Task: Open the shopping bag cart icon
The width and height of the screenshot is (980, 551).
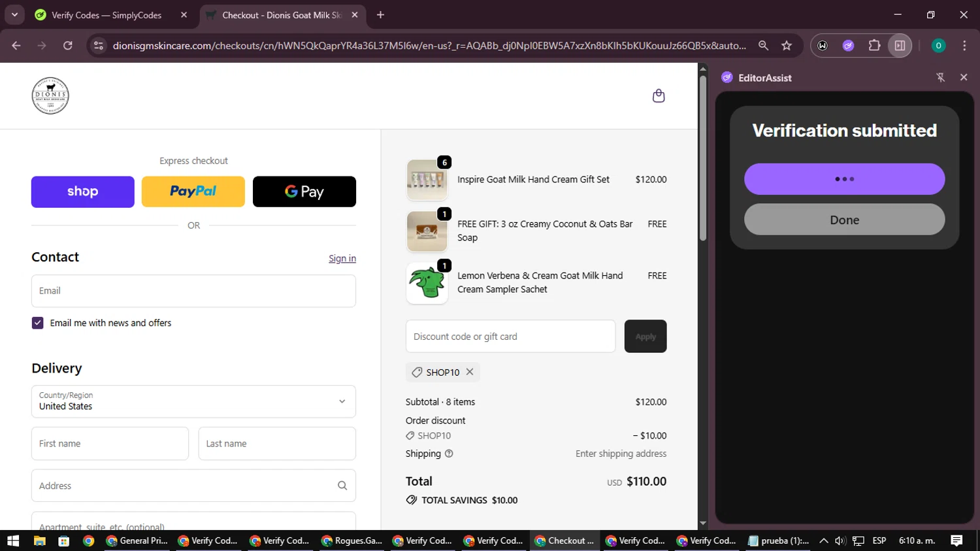Action: click(659, 96)
